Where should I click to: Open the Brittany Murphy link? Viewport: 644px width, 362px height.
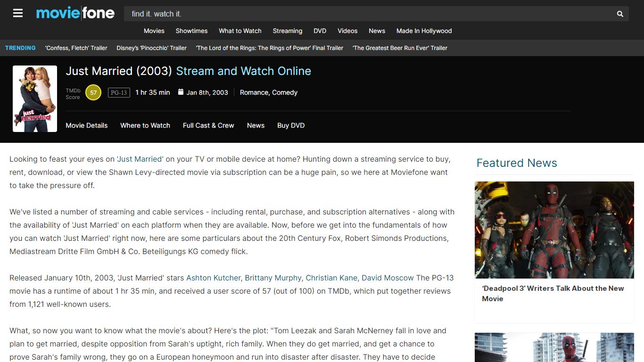[x=273, y=278]
